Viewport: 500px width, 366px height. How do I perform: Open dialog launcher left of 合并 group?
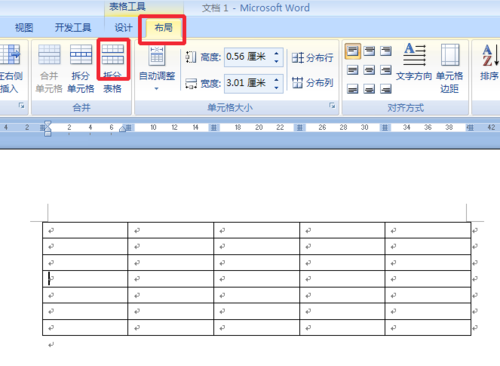21,106
